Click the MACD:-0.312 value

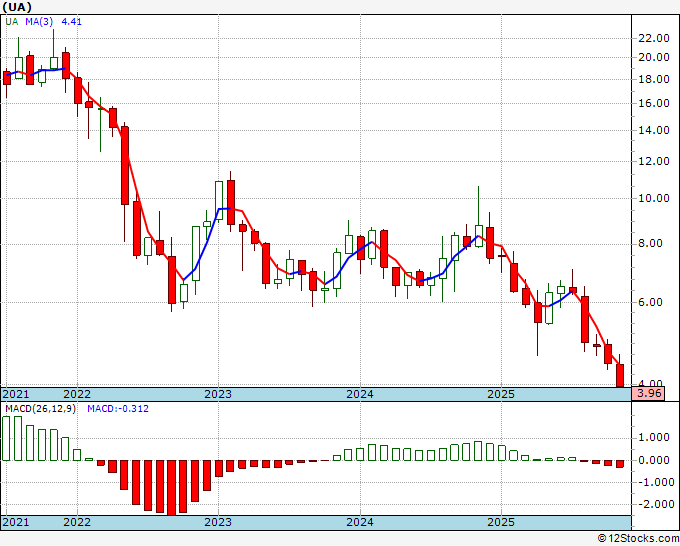pyautogui.click(x=118, y=409)
